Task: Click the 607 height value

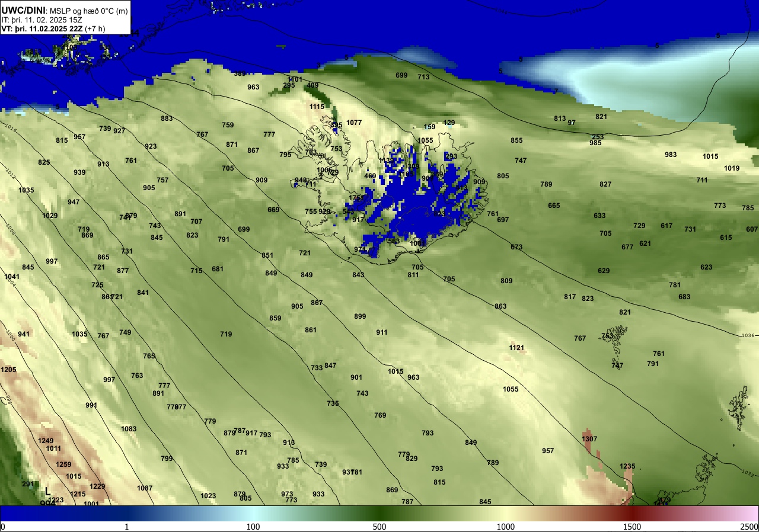Action: pos(752,229)
